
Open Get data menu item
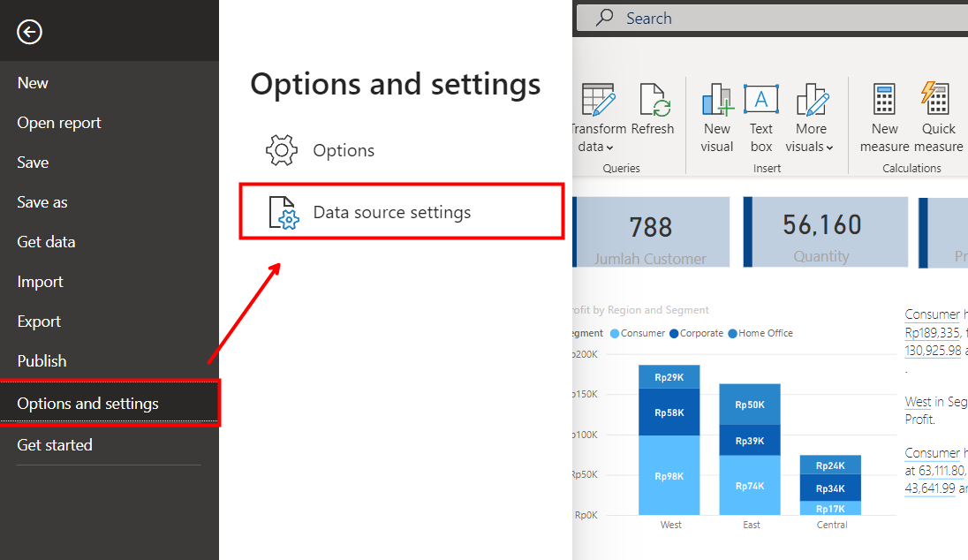point(46,242)
